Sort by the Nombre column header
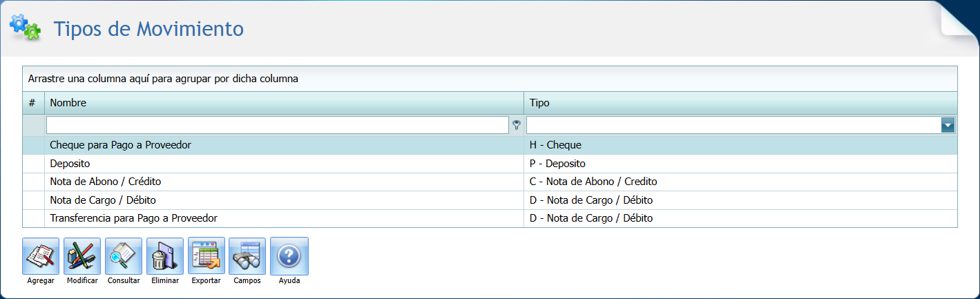Viewport: 980px width, 299px height. (x=284, y=103)
